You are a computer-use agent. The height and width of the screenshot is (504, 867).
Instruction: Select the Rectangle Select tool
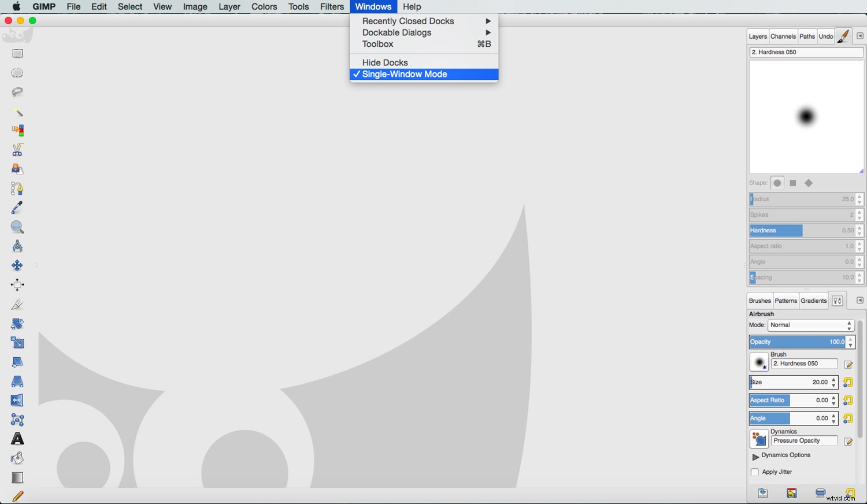click(17, 53)
